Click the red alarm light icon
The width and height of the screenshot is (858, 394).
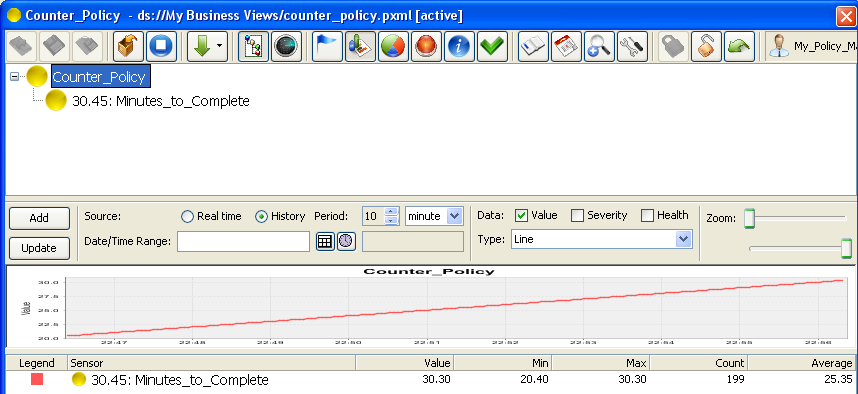(x=426, y=47)
